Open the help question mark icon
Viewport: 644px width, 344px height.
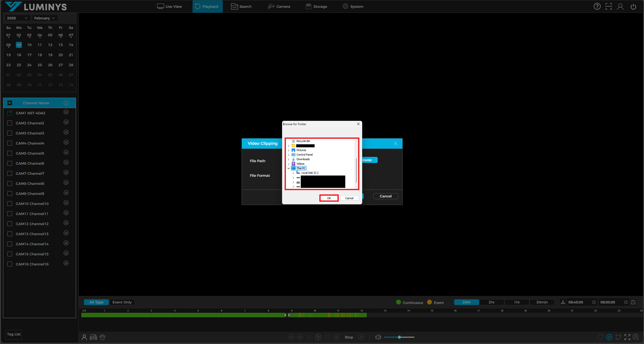point(597,7)
